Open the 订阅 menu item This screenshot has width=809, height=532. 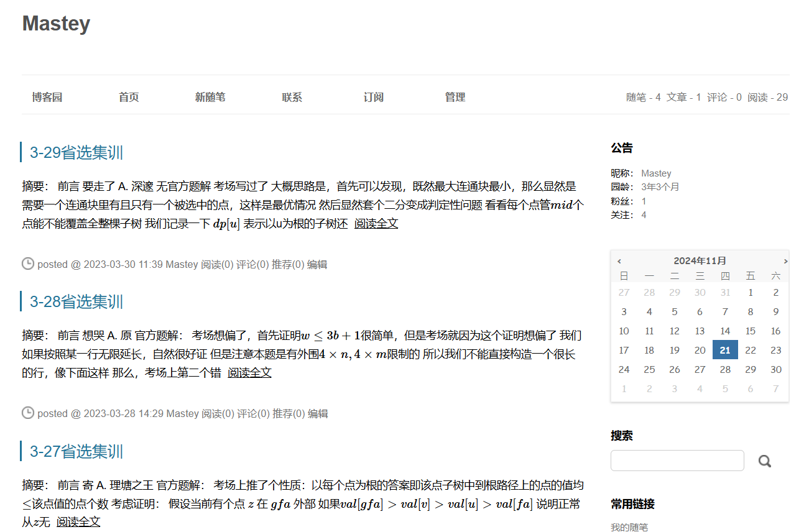[x=374, y=97]
